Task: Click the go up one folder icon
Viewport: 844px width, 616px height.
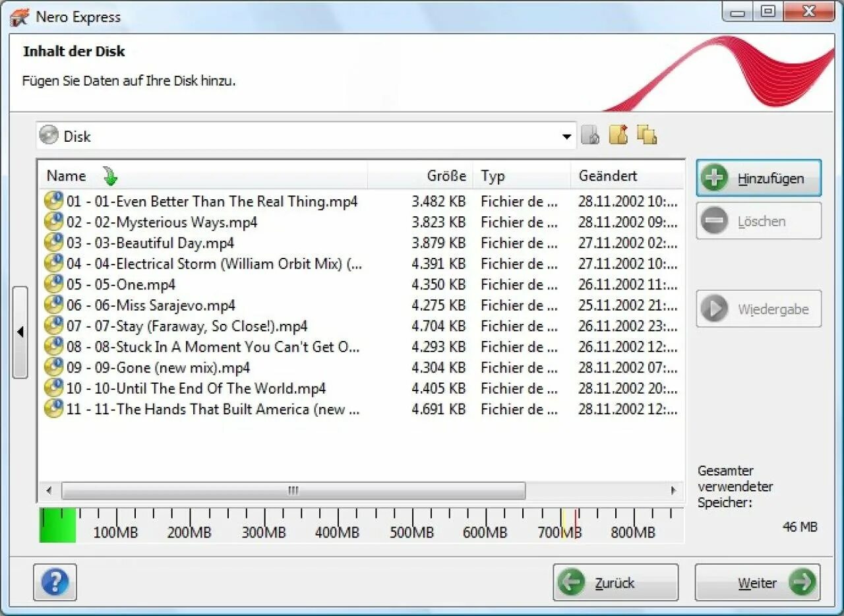Action: pyautogui.click(x=590, y=135)
